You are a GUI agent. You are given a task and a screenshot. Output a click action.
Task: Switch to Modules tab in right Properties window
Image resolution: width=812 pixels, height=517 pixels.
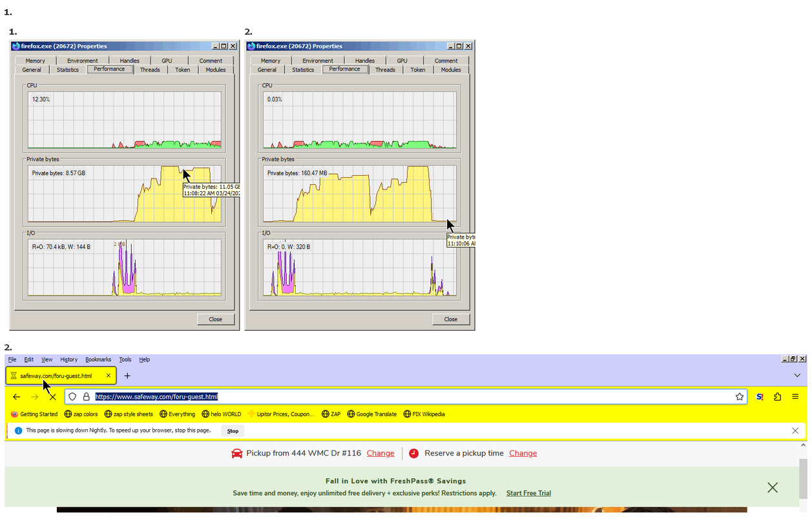click(451, 70)
